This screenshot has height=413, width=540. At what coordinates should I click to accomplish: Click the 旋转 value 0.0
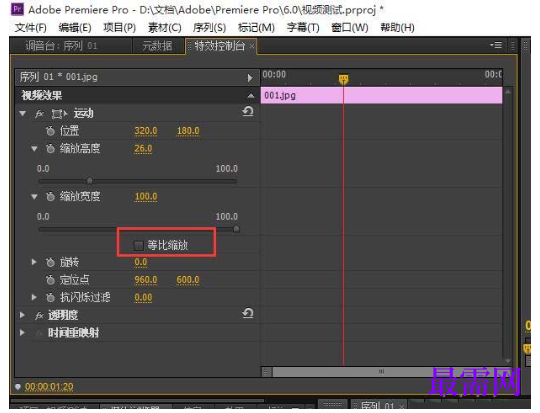[x=141, y=262]
